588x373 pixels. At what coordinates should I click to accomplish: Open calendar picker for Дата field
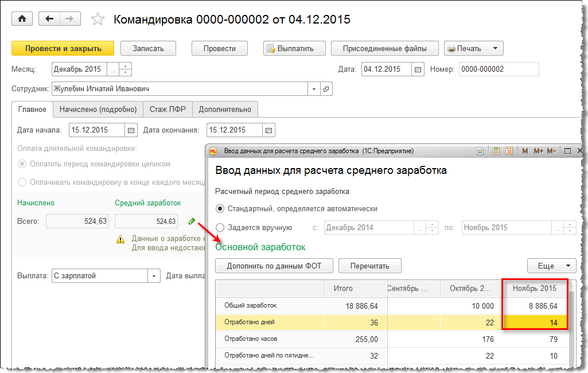coord(418,69)
